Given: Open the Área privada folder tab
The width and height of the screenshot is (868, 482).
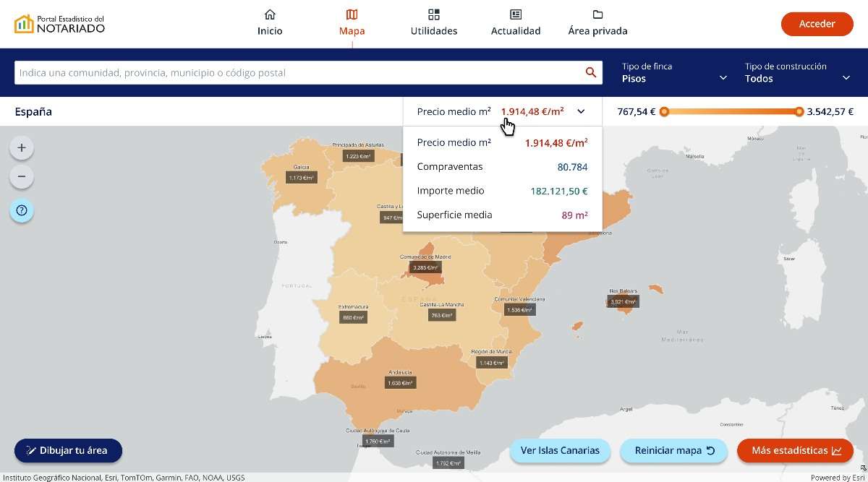Looking at the screenshot, I should [597, 23].
